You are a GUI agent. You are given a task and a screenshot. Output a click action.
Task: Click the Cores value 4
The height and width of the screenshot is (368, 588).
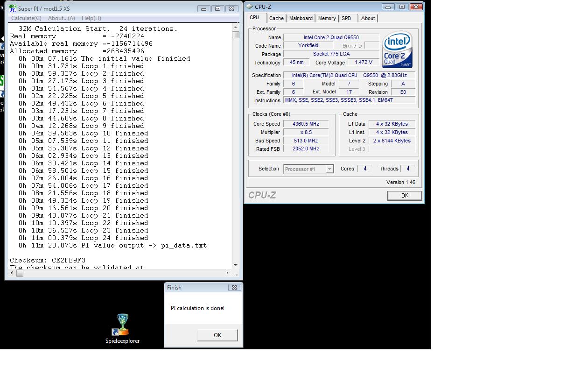click(365, 169)
